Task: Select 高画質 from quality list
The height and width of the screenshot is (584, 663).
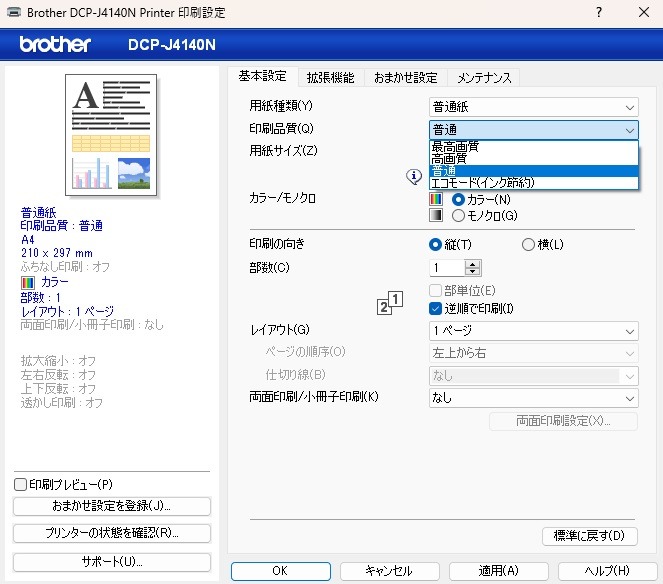Action: tap(534, 159)
